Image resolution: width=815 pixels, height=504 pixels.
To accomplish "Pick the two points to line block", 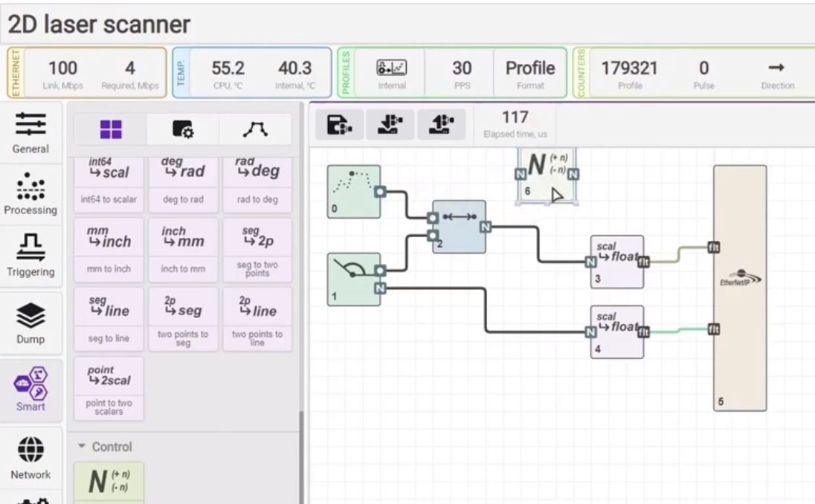I will [257, 320].
